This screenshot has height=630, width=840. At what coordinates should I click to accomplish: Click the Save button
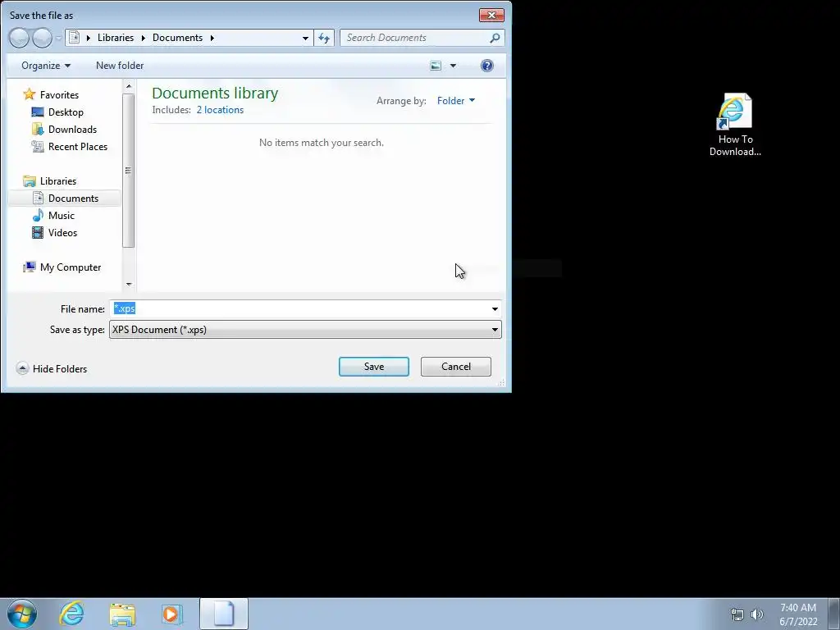coord(374,367)
